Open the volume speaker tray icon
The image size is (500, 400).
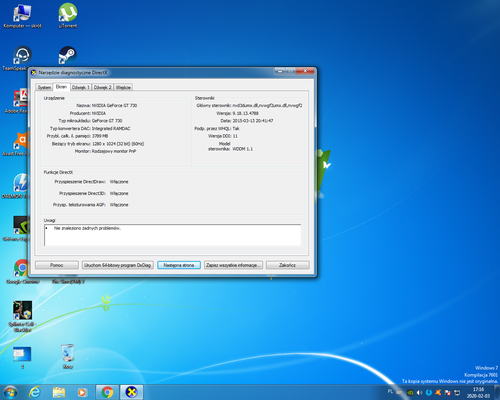click(x=419, y=393)
